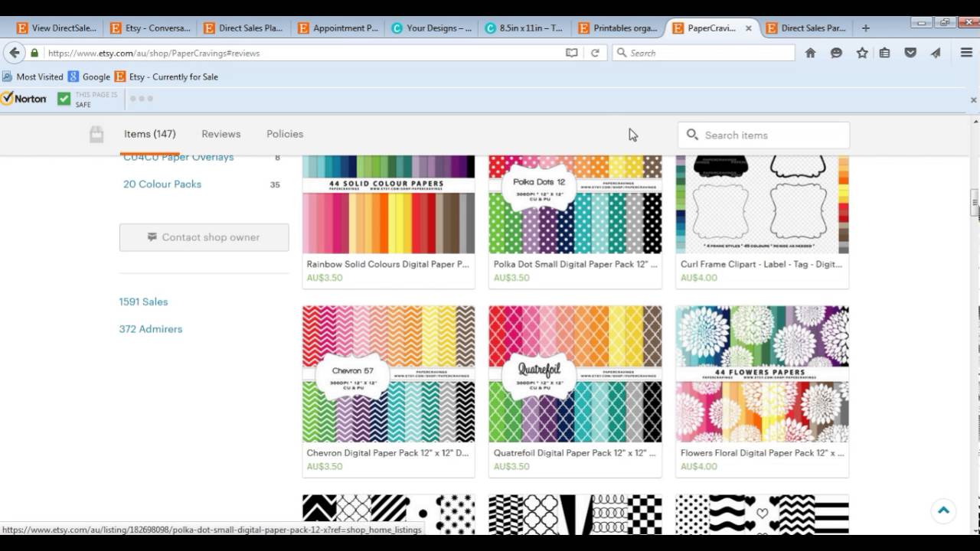Open Most Visited bookmark folder
This screenshot has width=980, height=551.
coord(33,77)
